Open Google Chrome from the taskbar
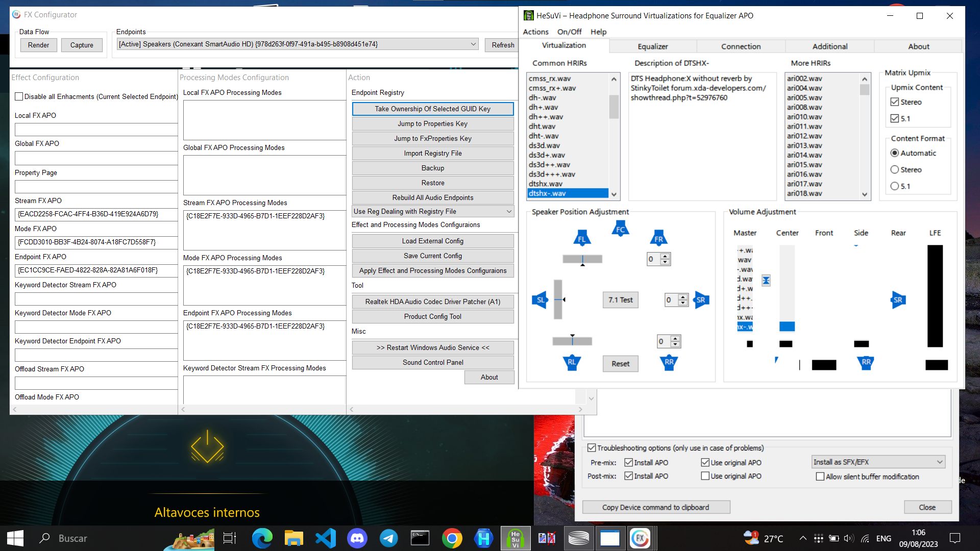This screenshot has width=980, height=551. pyautogui.click(x=452, y=538)
